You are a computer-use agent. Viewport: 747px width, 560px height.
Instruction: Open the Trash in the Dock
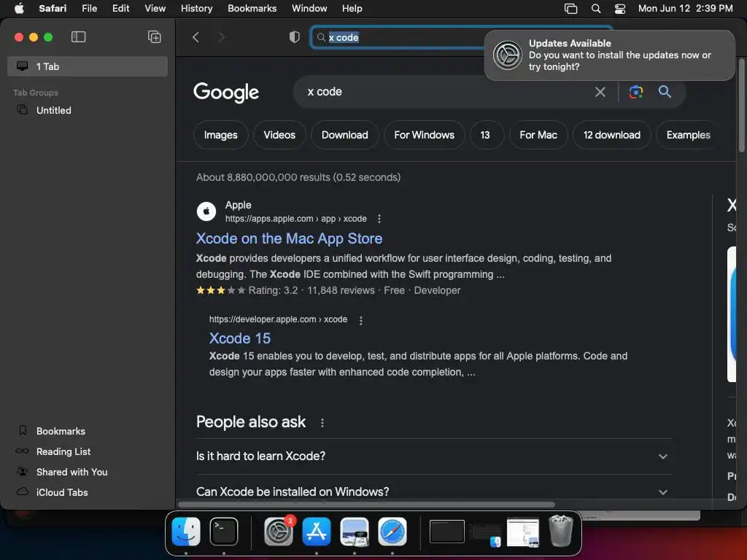point(561,531)
